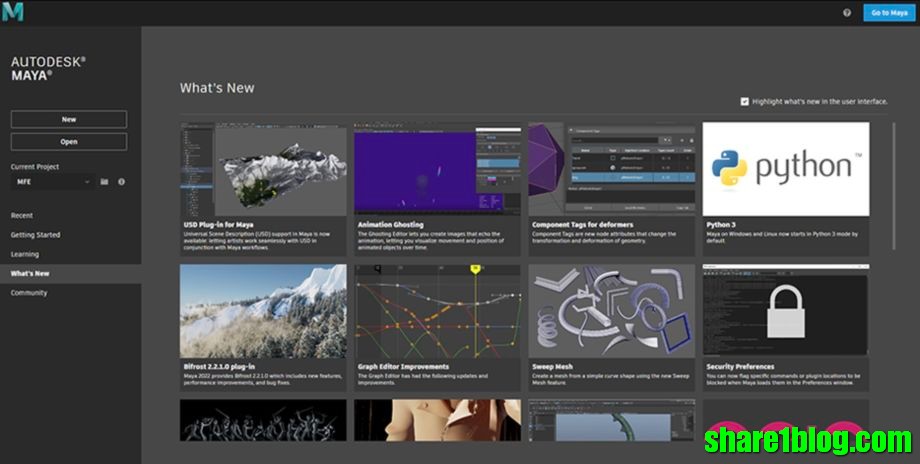Click the What's New page heading
This screenshot has height=464, width=920.
point(217,88)
